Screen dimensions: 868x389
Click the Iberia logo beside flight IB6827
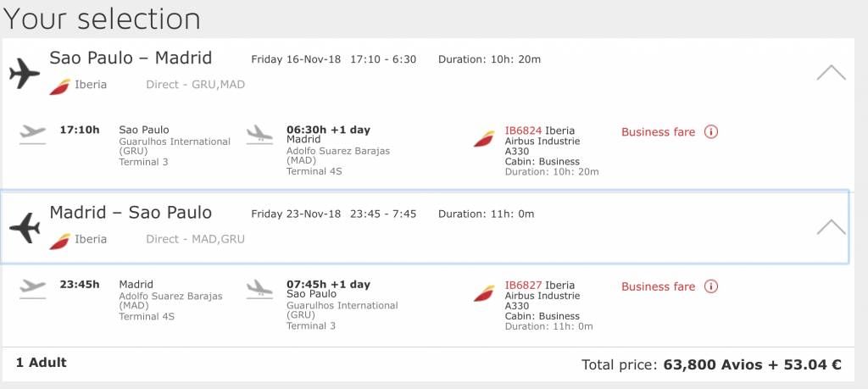(484, 293)
